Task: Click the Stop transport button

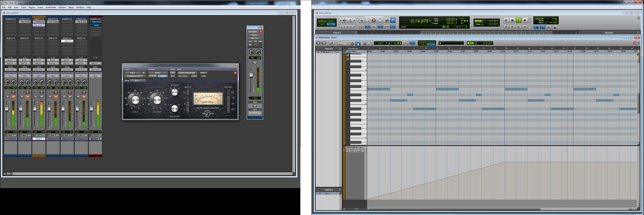Action: click(x=512, y=20)
